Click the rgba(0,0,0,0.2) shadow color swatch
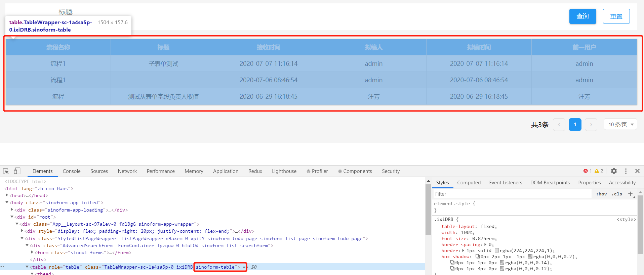 pos(530,257)
